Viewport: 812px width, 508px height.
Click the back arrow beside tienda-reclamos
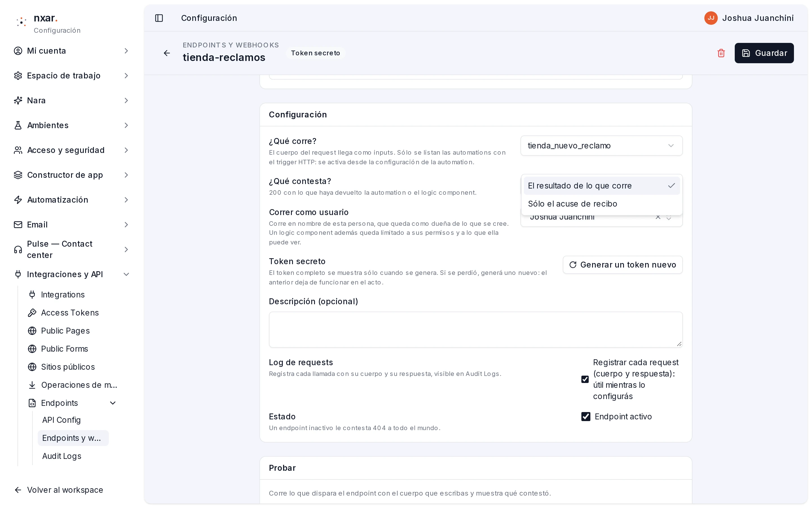[167, 53]
